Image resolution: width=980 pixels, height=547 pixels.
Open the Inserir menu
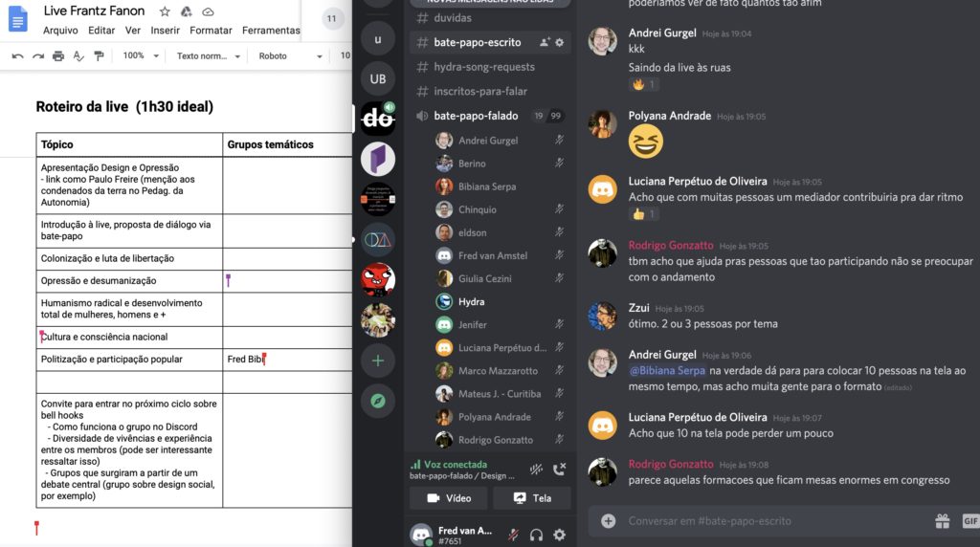click(x=165, y=30)
